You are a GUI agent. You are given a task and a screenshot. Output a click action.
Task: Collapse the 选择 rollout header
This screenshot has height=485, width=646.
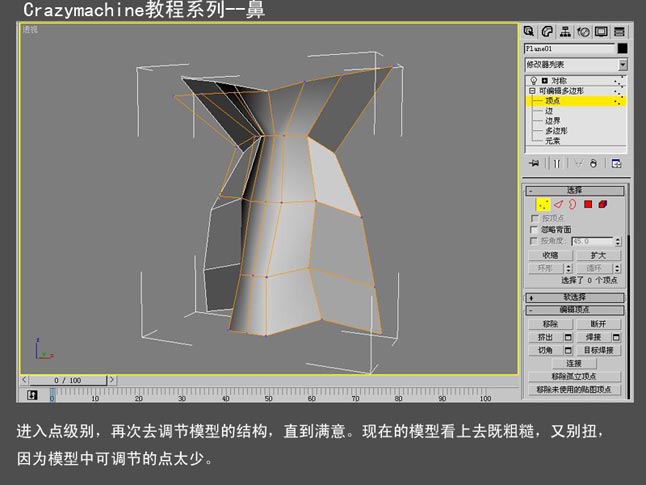(575, 190)
